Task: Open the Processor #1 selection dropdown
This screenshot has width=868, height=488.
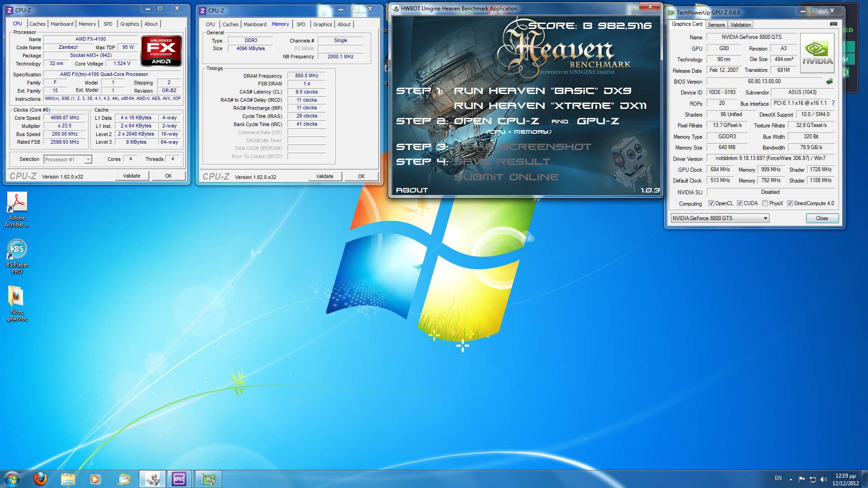Action: point(68,159)
